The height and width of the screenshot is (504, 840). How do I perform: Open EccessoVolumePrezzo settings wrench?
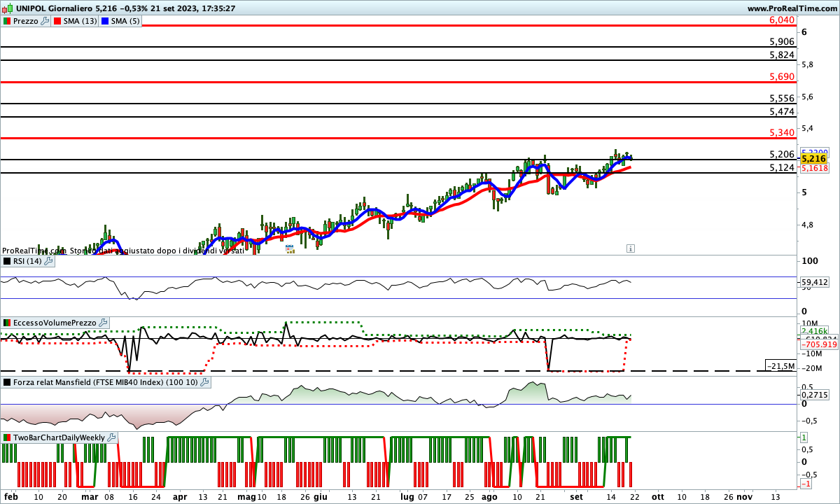tap(104, 323)
